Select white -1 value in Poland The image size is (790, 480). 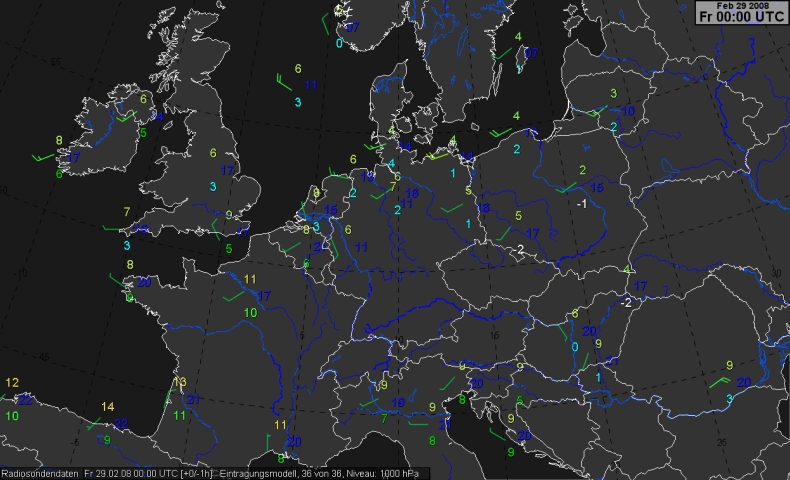pyautogui.click(x=580, y=203)
